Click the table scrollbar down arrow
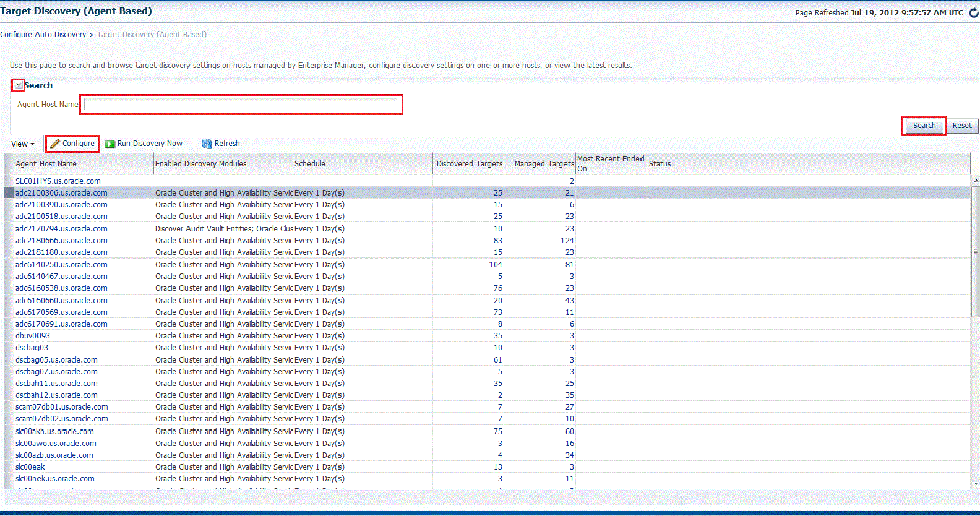This screenshot has height=516, width=980. pyautogui.click(x=976, y=484)
